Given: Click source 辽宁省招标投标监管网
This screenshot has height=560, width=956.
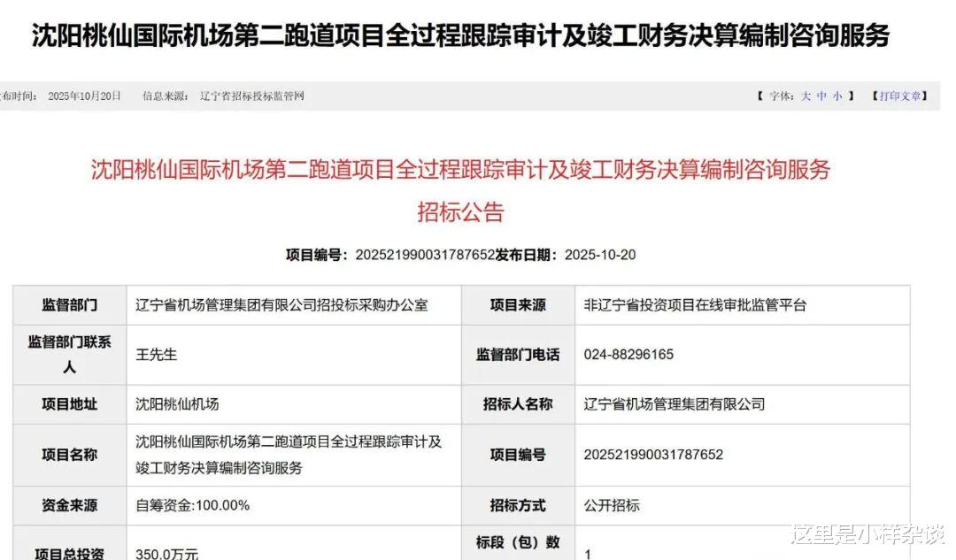Looking at the screenshot, I should 251,96.
